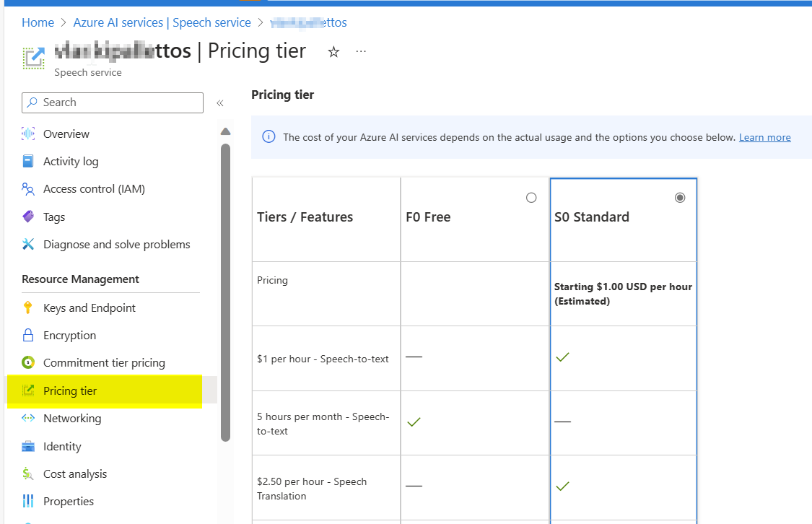Go to Access control (IAM)
The height and width of the screenshot is (524, 812).
95,189
